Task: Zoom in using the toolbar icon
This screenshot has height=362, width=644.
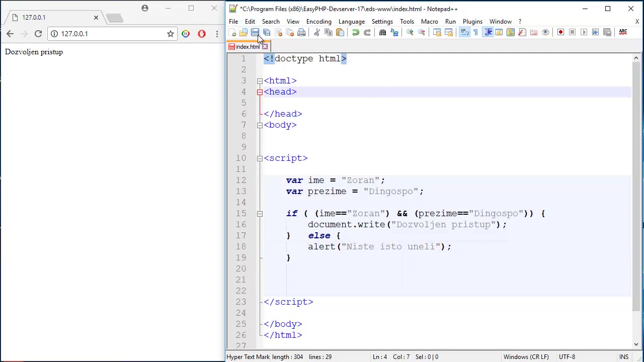Action: (x=410, y=32)
